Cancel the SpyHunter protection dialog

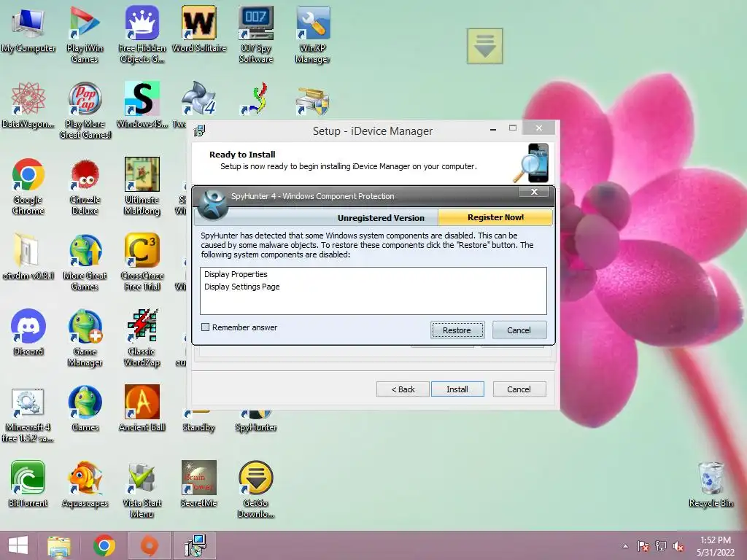coord(519,330)
